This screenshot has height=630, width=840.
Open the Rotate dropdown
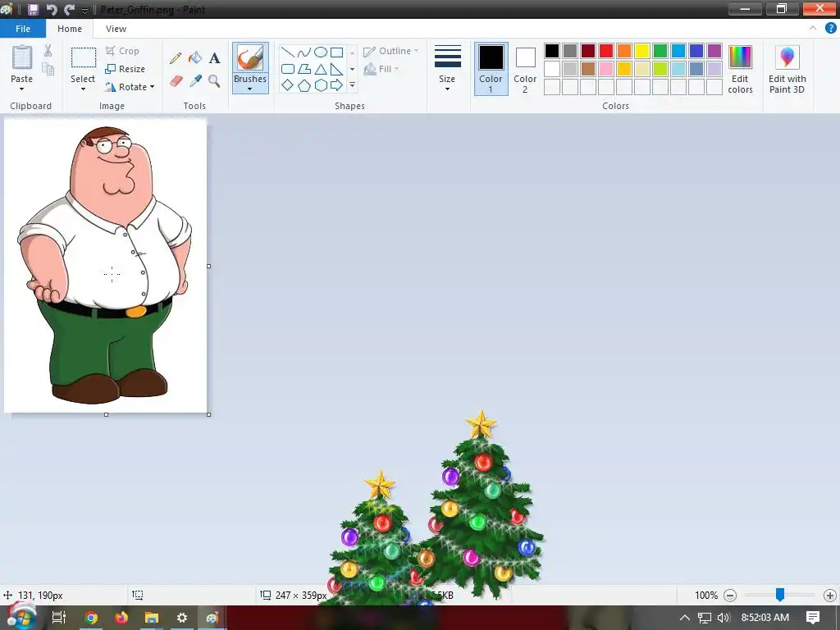[130, 87]
